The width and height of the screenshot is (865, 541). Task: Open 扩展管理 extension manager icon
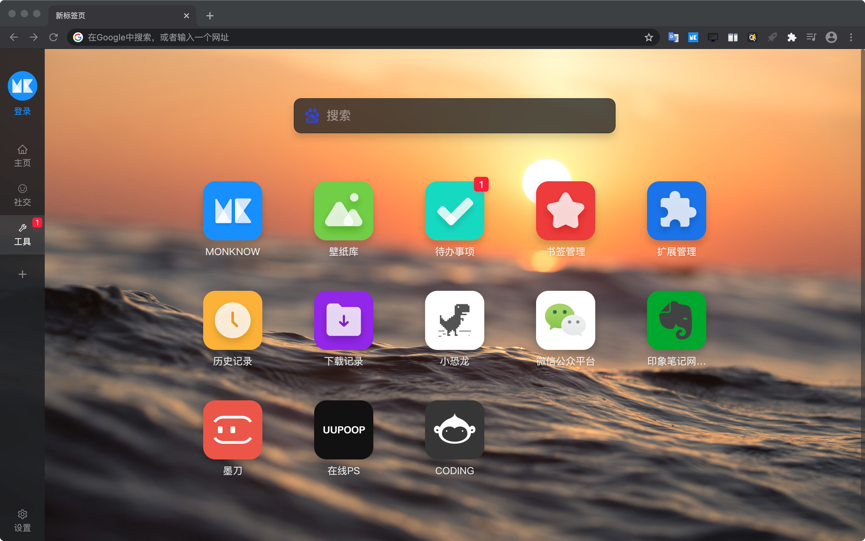pyautogui.click(x=676, y=211)
